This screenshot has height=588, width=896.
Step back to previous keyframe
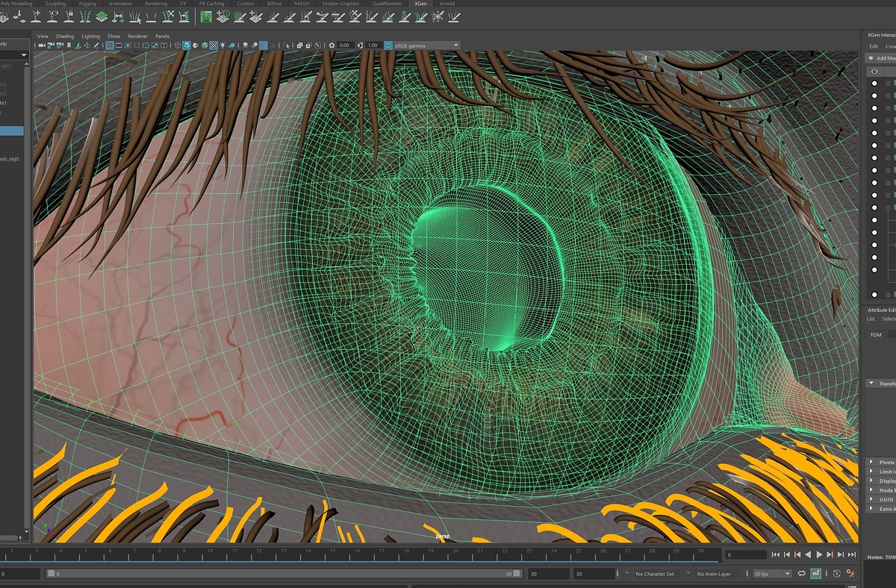[x=797, y=554]
